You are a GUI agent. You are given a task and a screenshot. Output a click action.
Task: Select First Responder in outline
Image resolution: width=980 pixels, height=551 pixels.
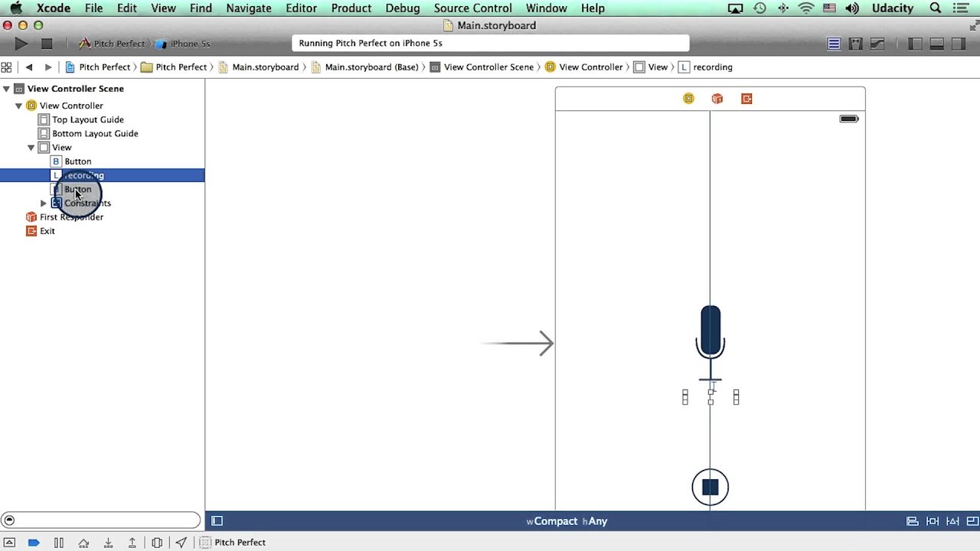point(71,217)
